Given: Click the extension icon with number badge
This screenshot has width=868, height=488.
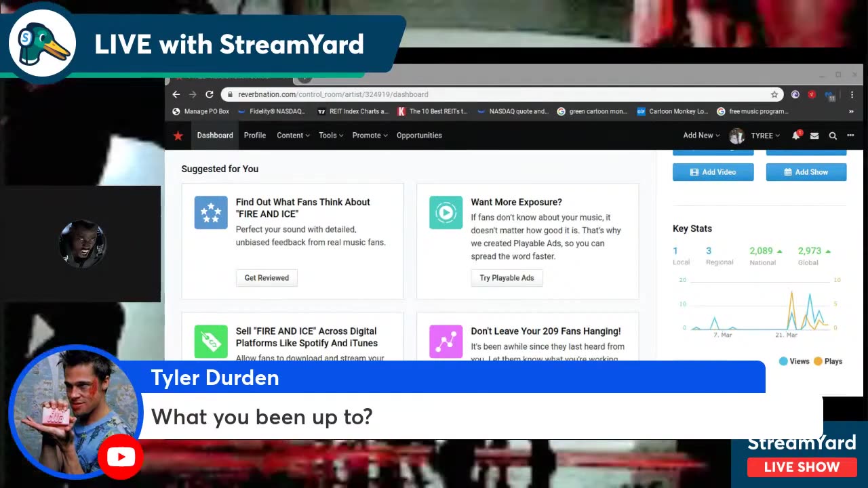Looking at the screenshot, I should [829, 95].
